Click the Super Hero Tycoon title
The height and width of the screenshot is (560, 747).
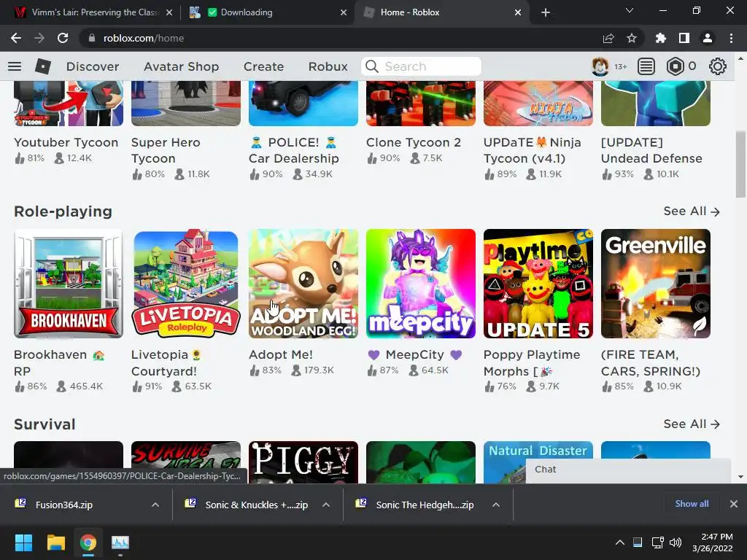pos(166,150)
